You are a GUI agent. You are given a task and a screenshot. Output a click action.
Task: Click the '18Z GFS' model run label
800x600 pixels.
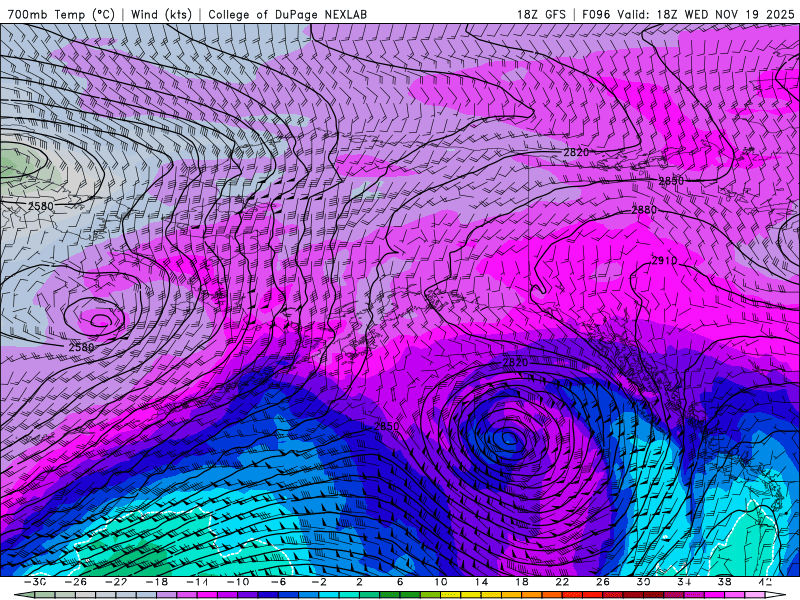tap(541, 14)
